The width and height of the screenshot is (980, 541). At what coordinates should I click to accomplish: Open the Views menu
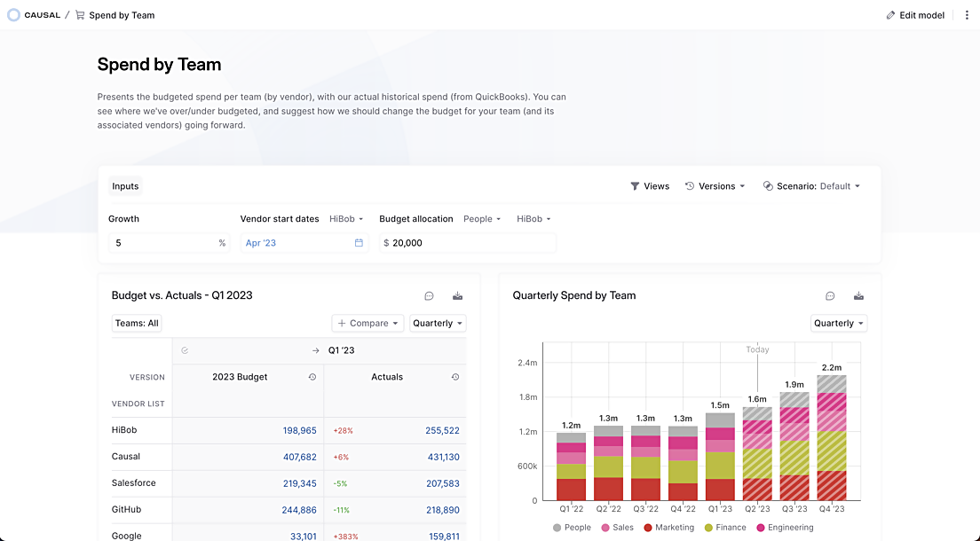[650, 186]
